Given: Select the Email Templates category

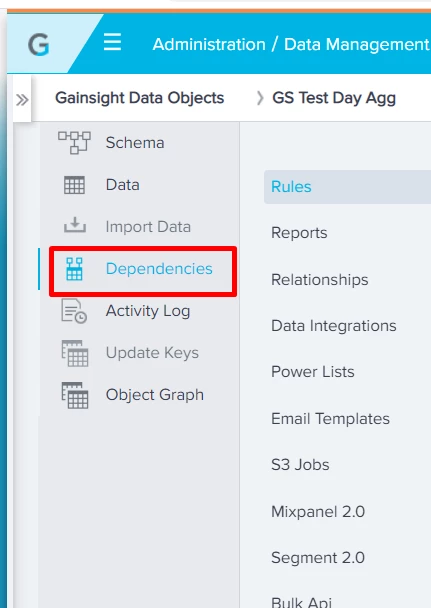Looking at the screenshot, I should coord(331,419).
